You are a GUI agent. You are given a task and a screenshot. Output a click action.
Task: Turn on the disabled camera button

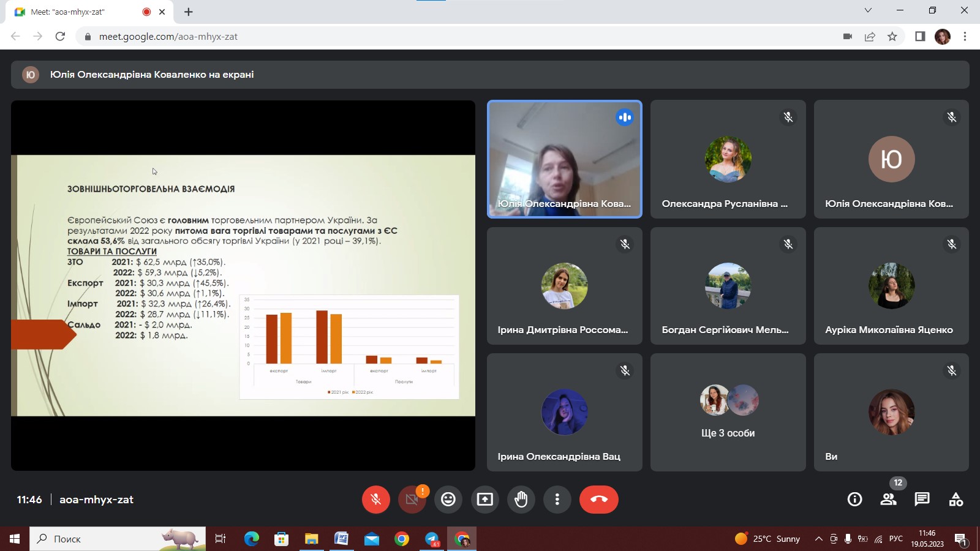tap(412, 500)
